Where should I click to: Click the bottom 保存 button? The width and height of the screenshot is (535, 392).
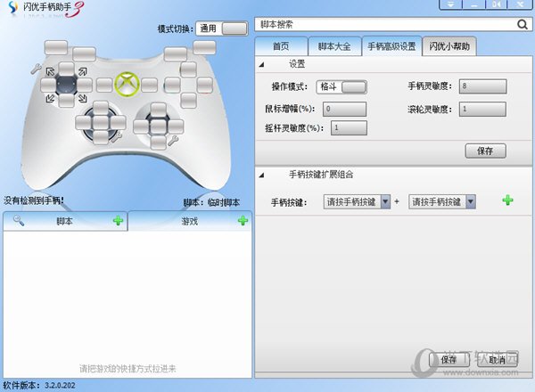[x=449, y=360]
